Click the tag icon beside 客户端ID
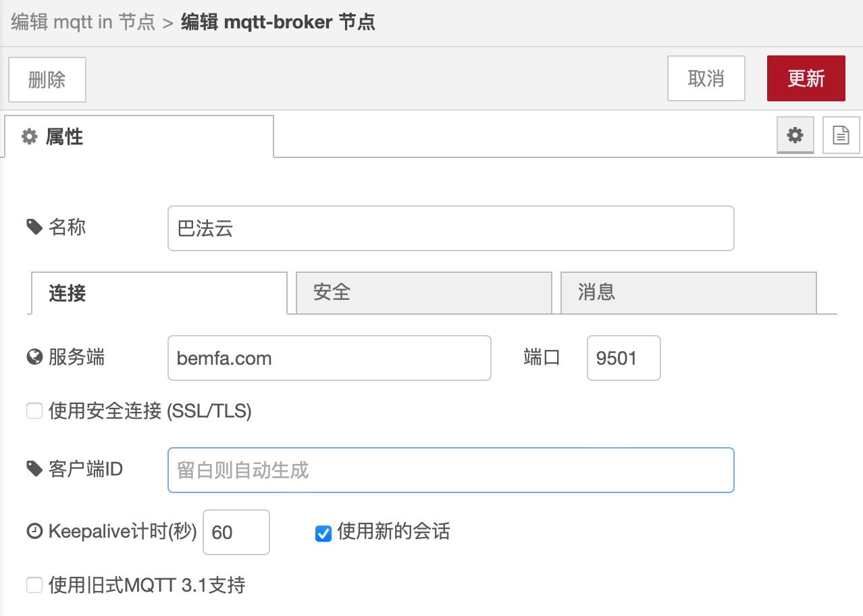This screenshot has height=616, width=863. [34, 469]
